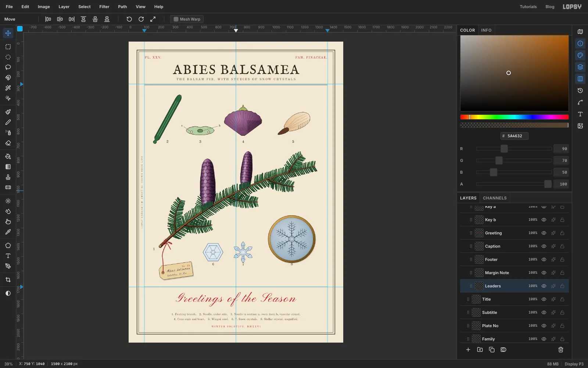
Task: Click the hex color input field
Action: point(514,136)
